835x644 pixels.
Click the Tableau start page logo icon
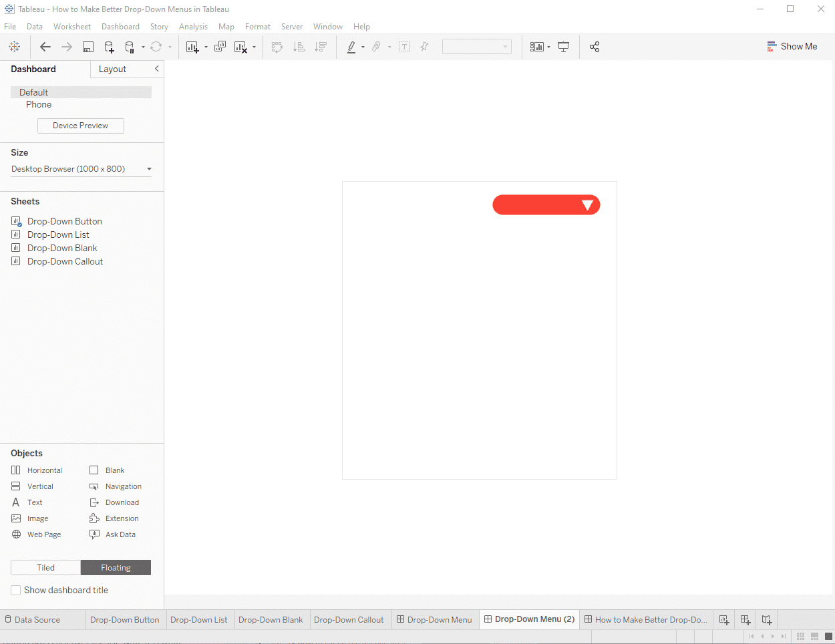(x=15, y=47)
